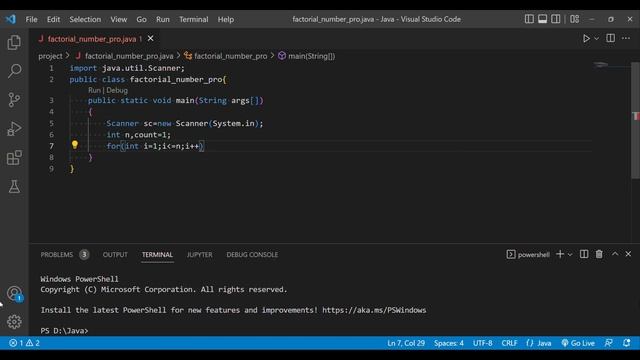Viewport: 640px width, 360px height.
Task: Click errors and warnings status indicator
Action: pyautogui.click(x=24, y=343)
